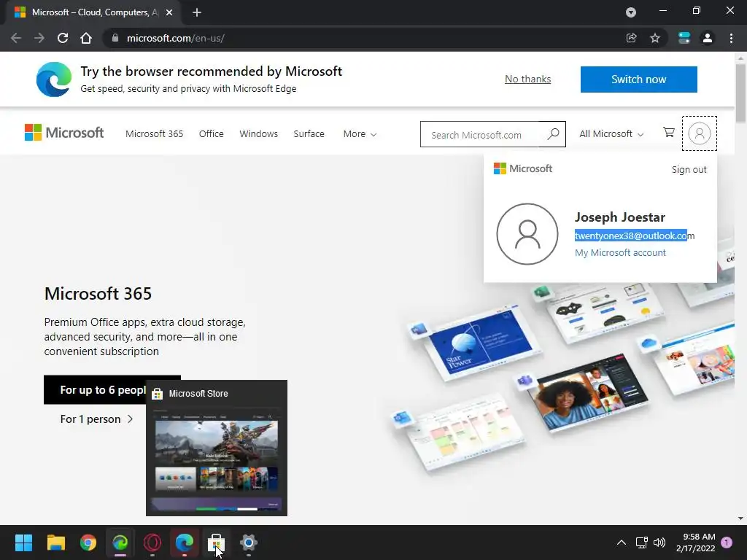
Task: Open Google Chrome from taskbar
Action: coord(88,542)
